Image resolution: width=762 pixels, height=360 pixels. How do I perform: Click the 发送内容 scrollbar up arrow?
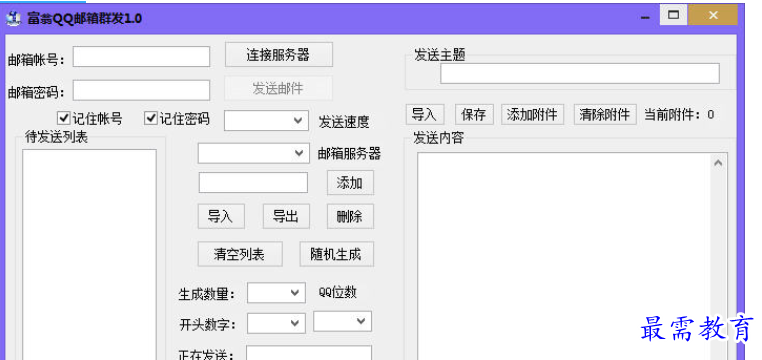718,163
